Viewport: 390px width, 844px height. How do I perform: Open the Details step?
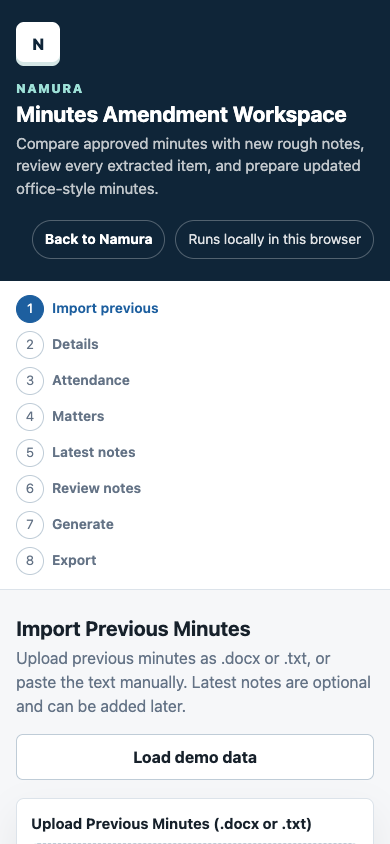coord(58,344)
